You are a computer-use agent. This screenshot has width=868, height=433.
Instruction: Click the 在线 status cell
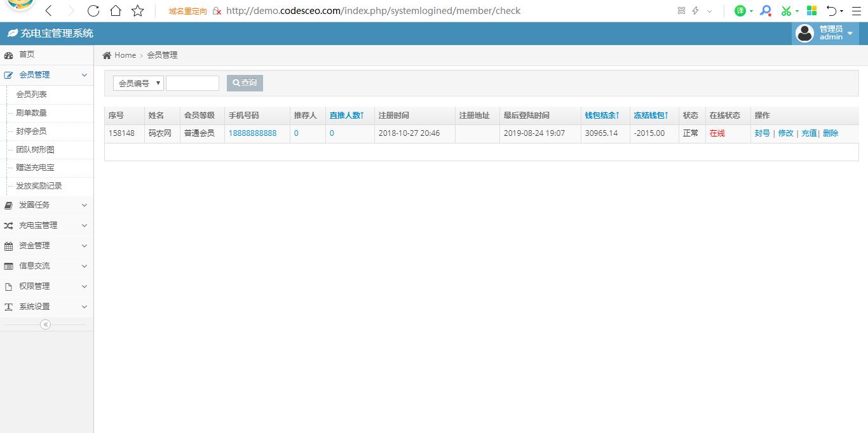(717, 133)
